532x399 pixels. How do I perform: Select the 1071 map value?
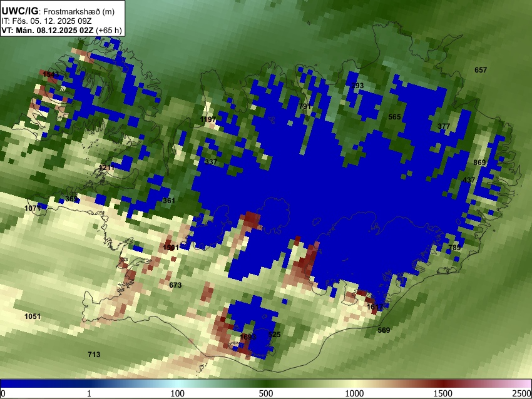[x=33, y=208]
